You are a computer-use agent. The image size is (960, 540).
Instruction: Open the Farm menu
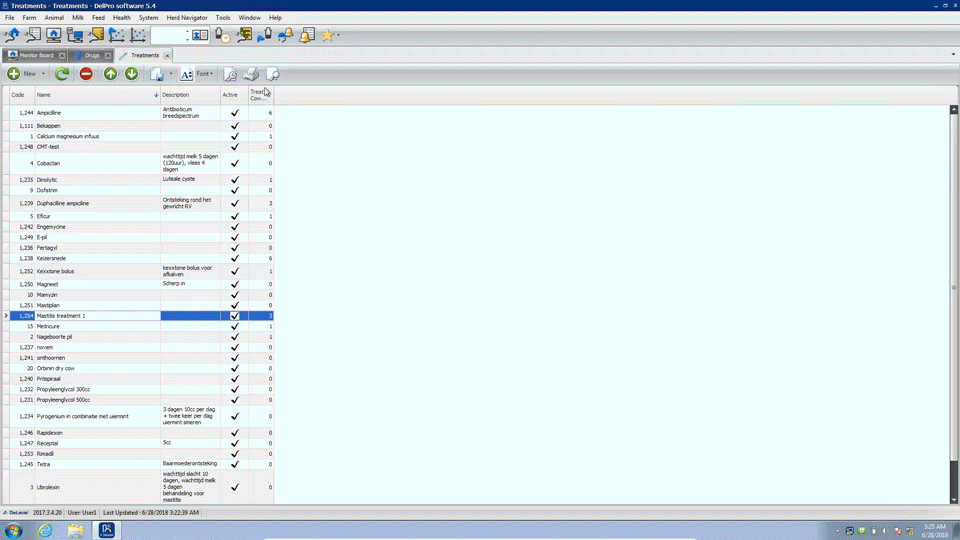29,18
